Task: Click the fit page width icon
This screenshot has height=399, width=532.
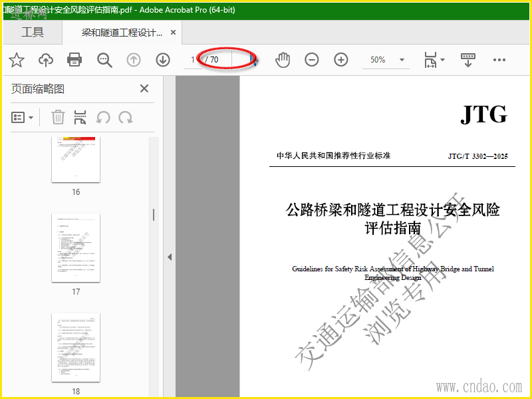Action: coord(430,60)
